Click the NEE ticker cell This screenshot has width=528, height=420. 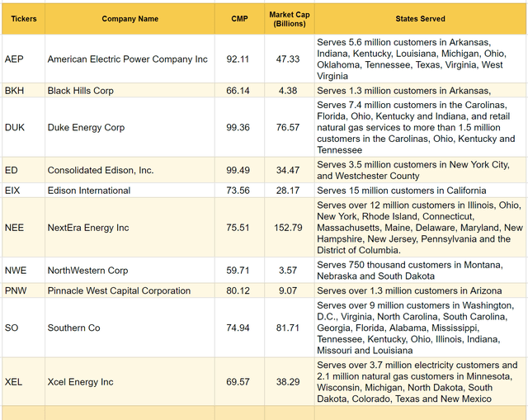click(23, 228)
